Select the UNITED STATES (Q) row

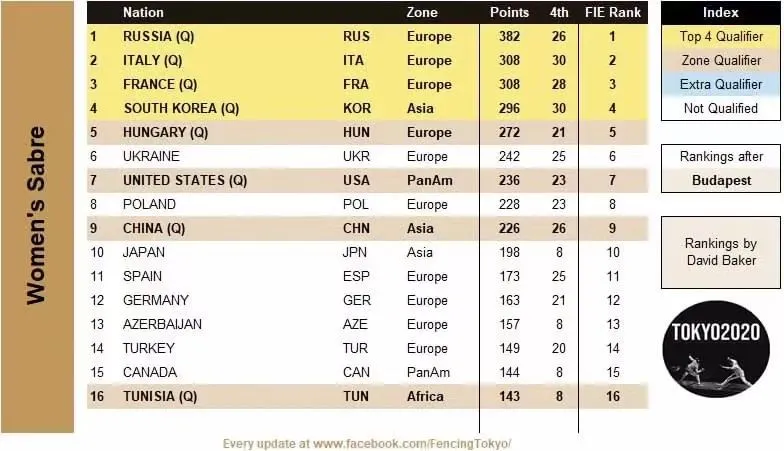367,180
